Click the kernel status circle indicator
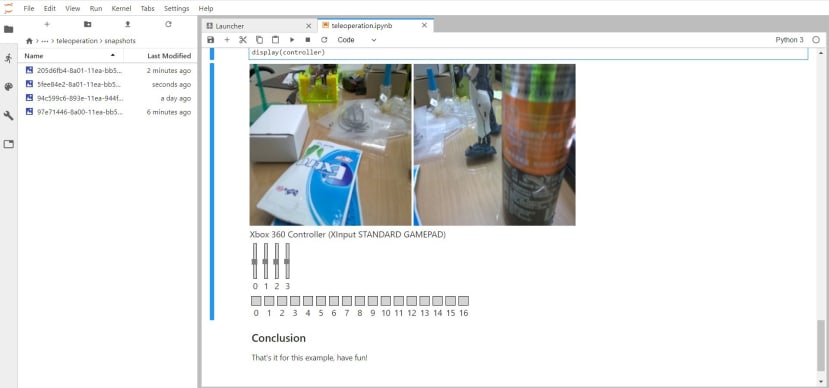Image resolution: width=829 pixels, height=388 pixels. 816,40
